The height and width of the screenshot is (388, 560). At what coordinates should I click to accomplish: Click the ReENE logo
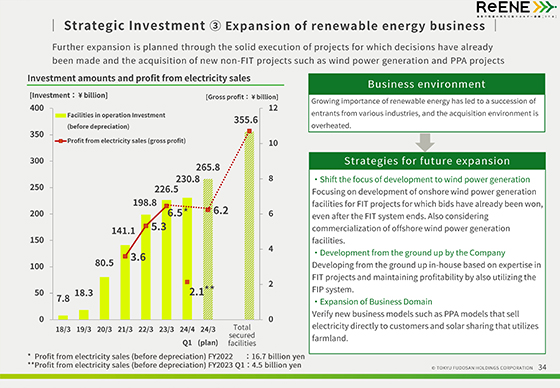click(516, 9)
